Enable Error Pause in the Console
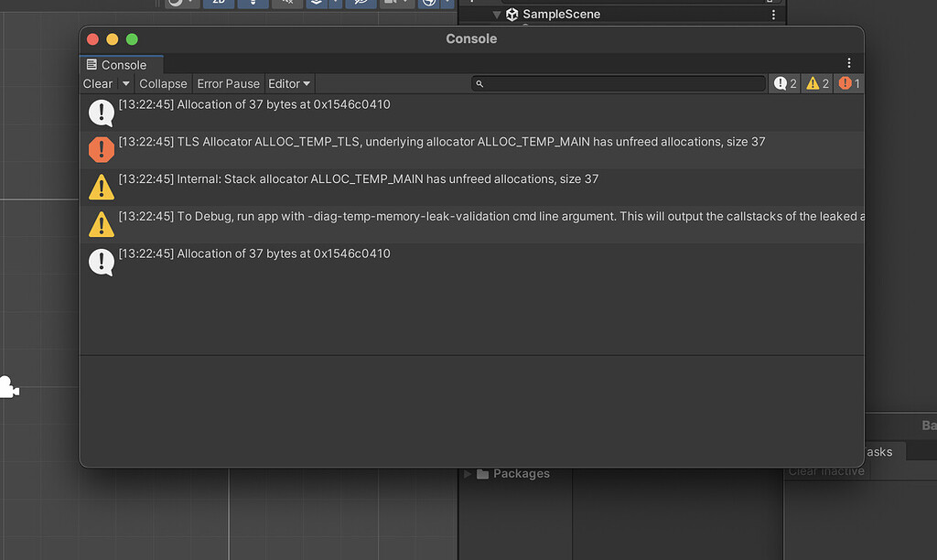 [228, 83]
